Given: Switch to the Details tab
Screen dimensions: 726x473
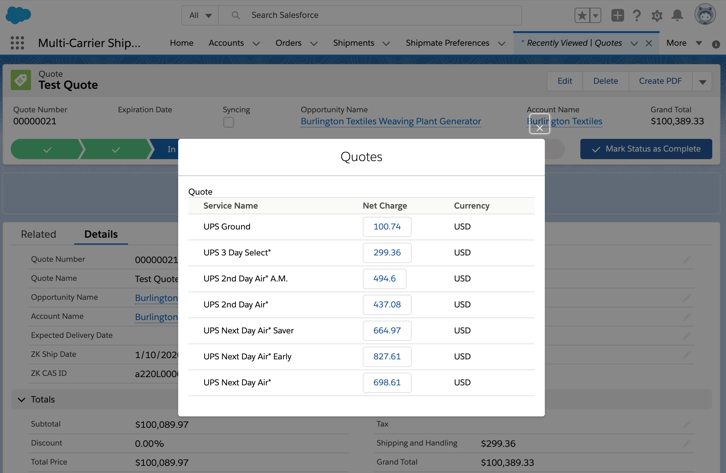Looking at the screenshot, I should 101,234.
